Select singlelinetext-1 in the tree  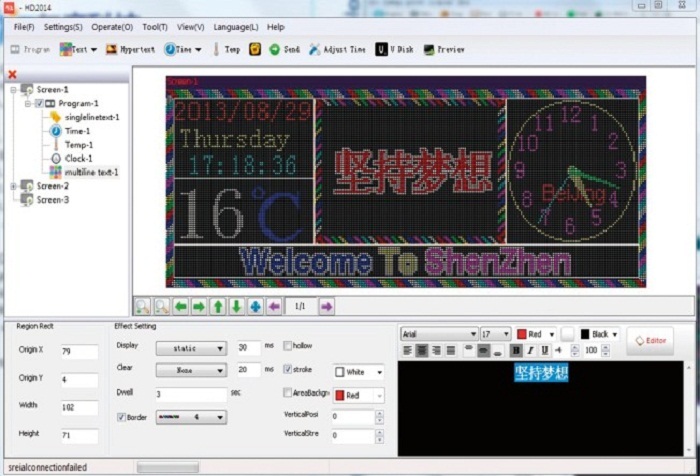92,117
